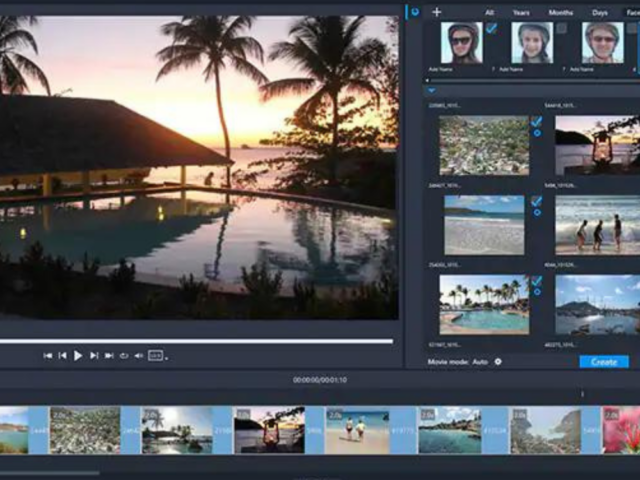Uncheck the first face with sunglasses
Viewport: 640px width, 480px height.
(x=491, y=29)
